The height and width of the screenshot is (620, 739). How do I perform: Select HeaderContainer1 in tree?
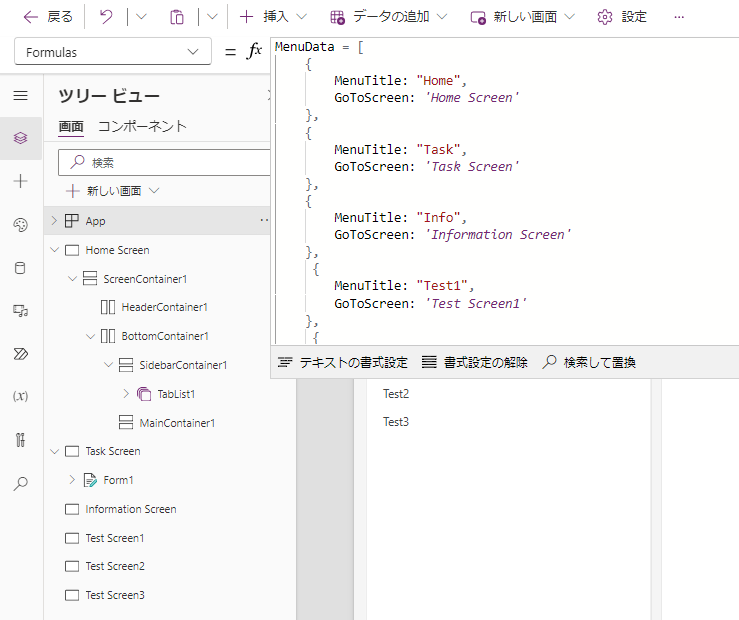(164, 307)
